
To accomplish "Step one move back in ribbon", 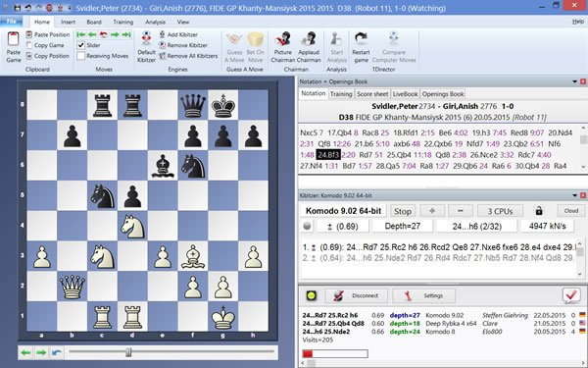I will pos(92,34).
